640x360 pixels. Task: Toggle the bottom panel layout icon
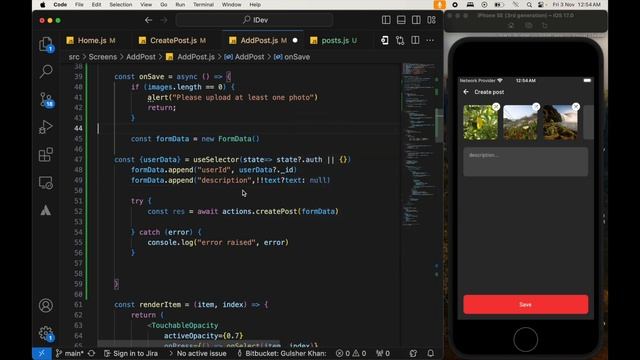[401, 20]
